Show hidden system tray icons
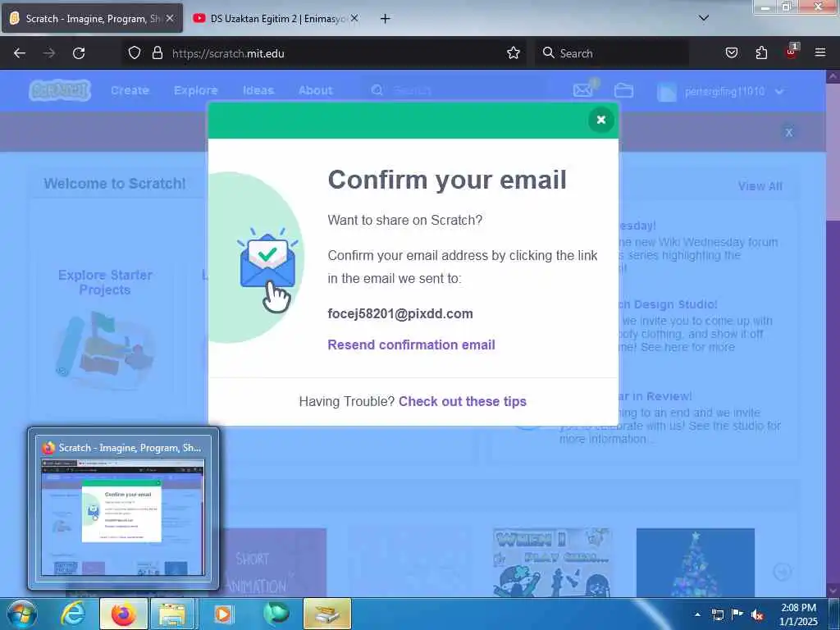This screenshot has height=630, width=840. pyautogui.click(x=697, y=614)
